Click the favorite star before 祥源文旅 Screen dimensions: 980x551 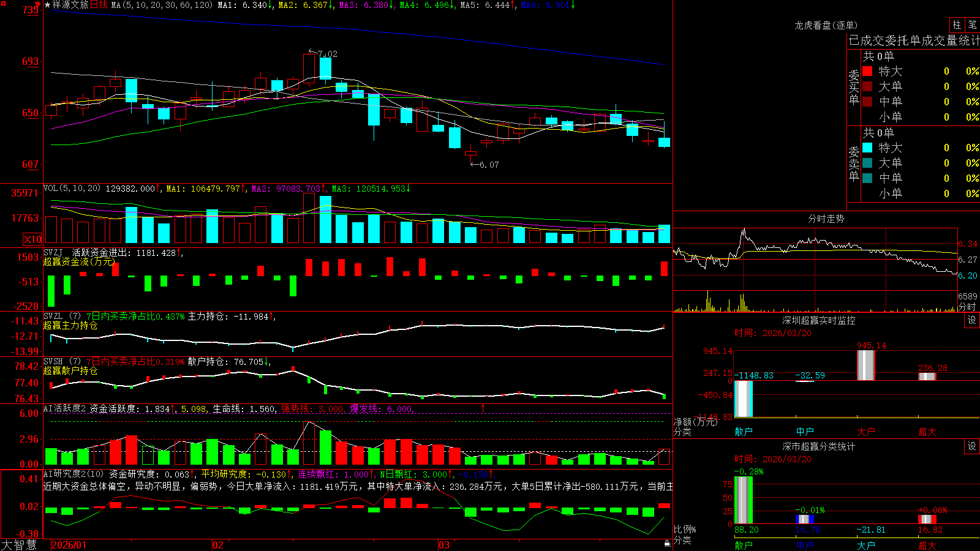47,5
